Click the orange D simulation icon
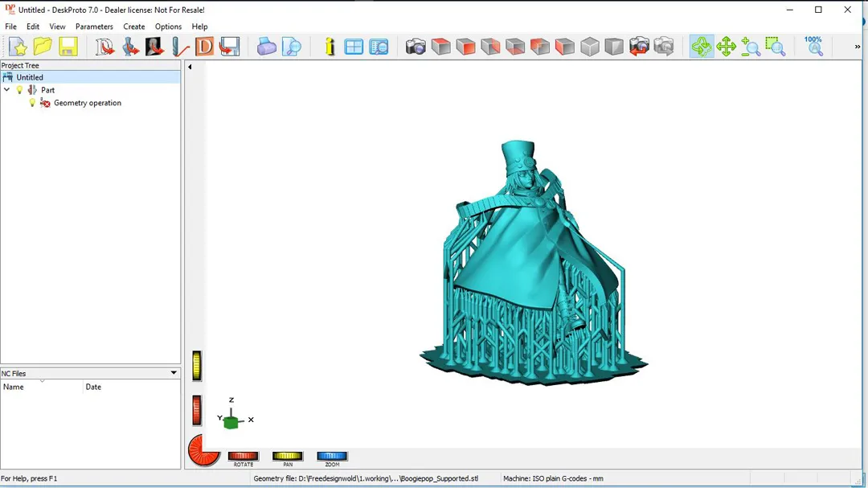This screenshot has height=488, width=868. [x=204, y=47]
